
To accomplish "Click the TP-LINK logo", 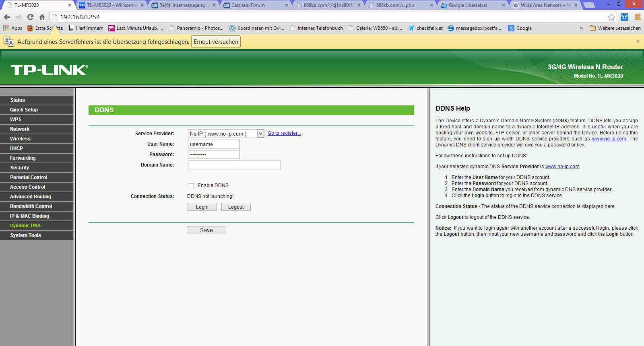I will [49, 70].
